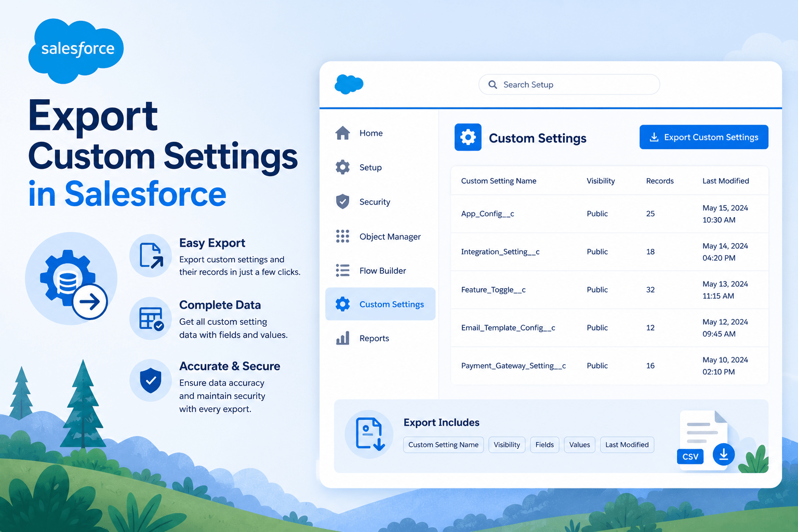Click the Visibility tag under Export Includes
798x532 pixels.
coord(507,445)
